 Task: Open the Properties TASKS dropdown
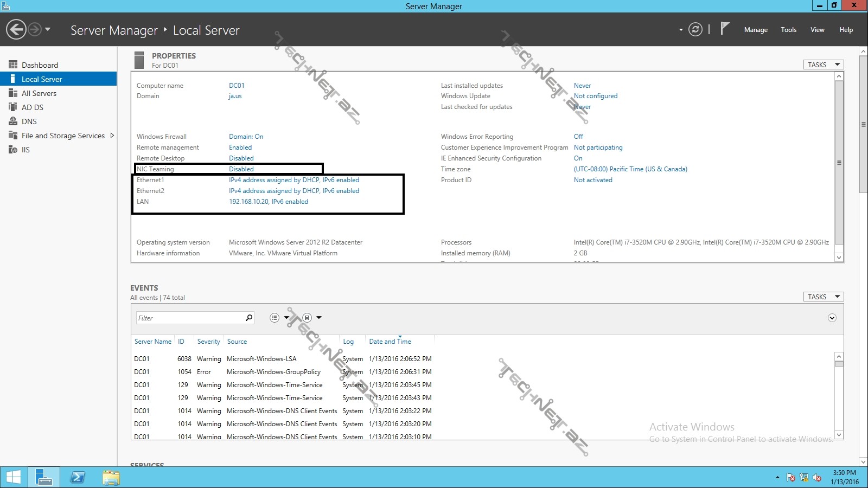823,65
